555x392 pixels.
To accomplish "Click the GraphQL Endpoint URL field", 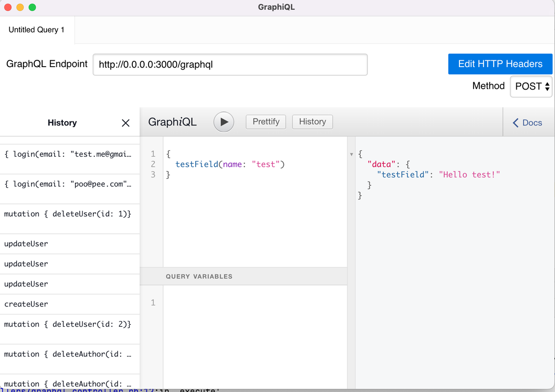I will [230, 65].
